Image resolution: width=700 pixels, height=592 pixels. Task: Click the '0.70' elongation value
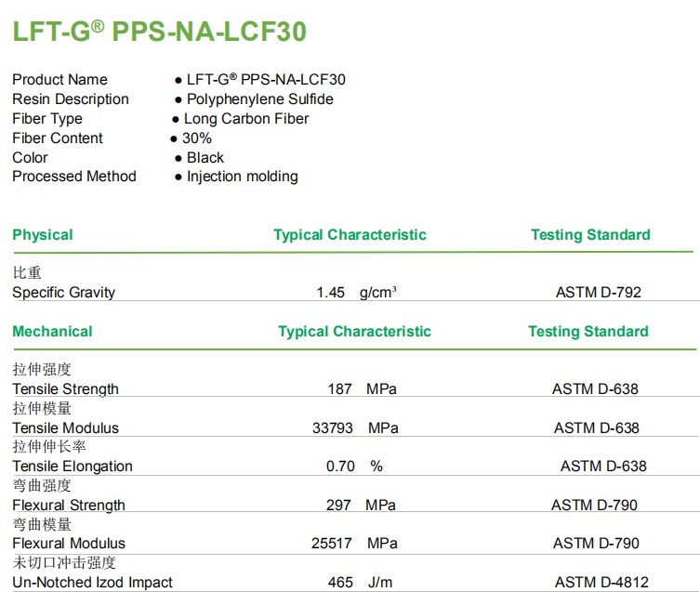[340, 467]
